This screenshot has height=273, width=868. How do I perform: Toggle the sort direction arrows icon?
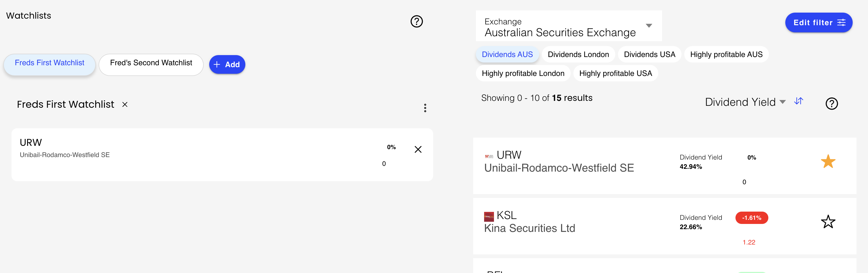click(x=798, y=101)
